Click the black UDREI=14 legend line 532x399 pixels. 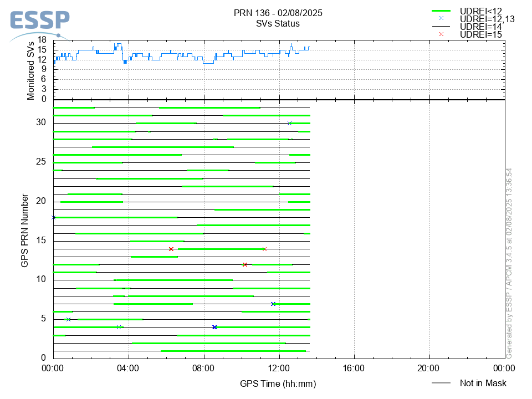[441, 27]
